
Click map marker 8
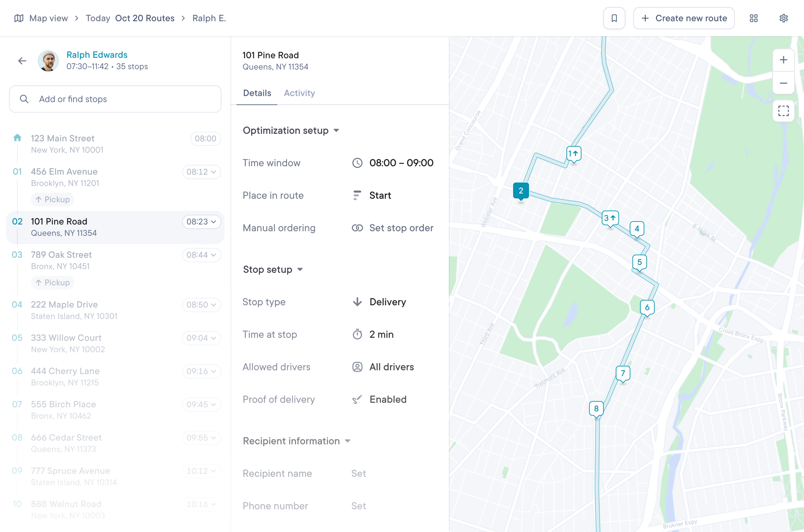tap(596, 409)
